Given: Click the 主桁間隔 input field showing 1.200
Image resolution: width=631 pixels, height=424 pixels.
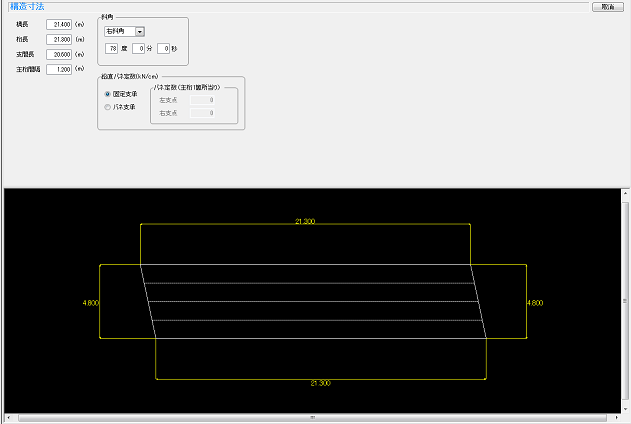Looking at the screenshot, I should tap(59, 69).
